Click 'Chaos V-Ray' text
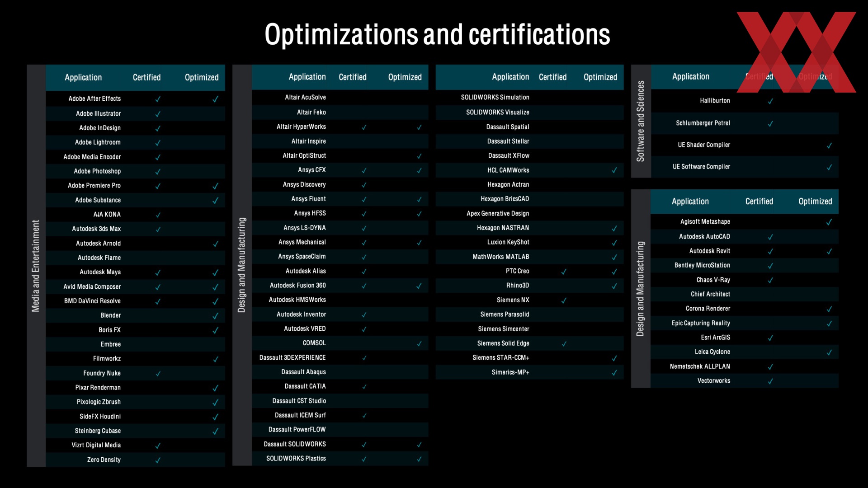This screenshot has width=868, height=488. [713, 280]
